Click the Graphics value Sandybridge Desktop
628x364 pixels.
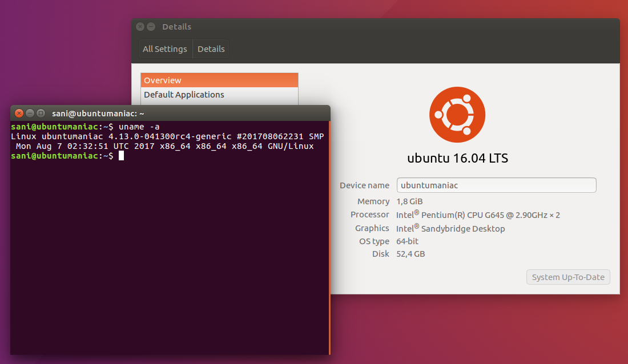coord(450,228)
